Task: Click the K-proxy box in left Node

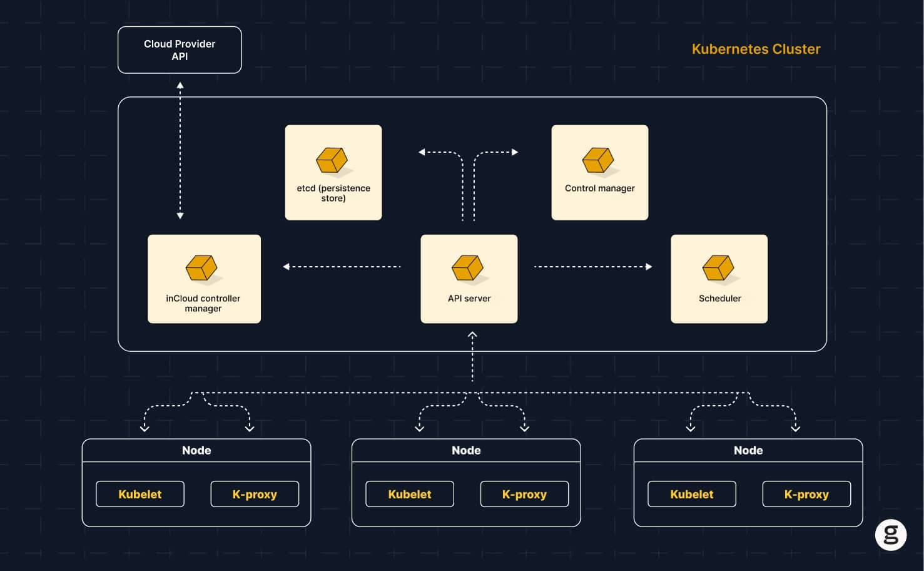Action: 255,494
